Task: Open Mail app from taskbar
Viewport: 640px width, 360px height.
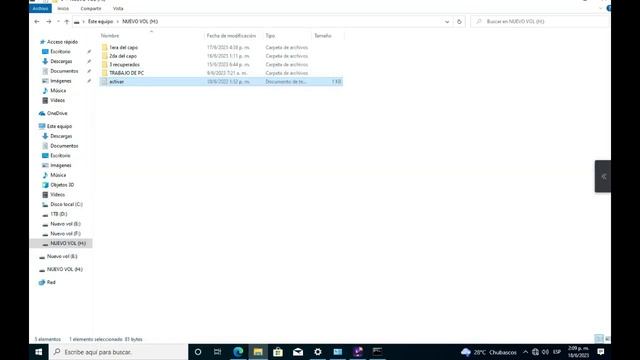Action: click(x=298, y=352)
